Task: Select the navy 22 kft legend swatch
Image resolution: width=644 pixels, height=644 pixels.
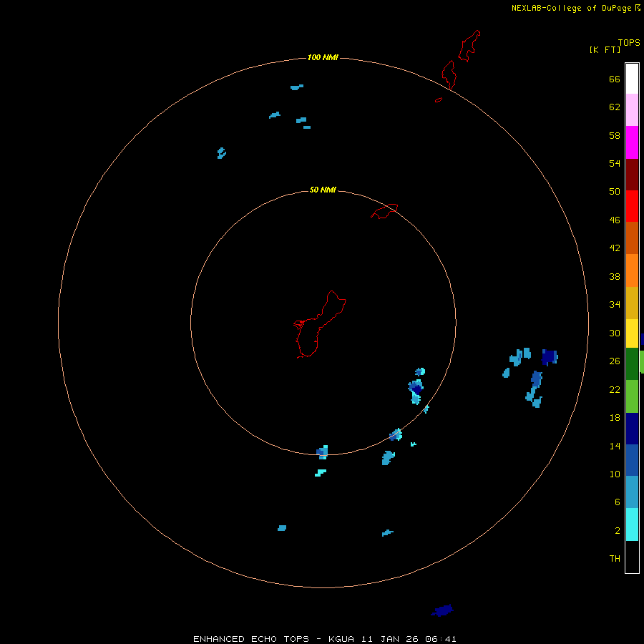Action: tap(632, 429)
